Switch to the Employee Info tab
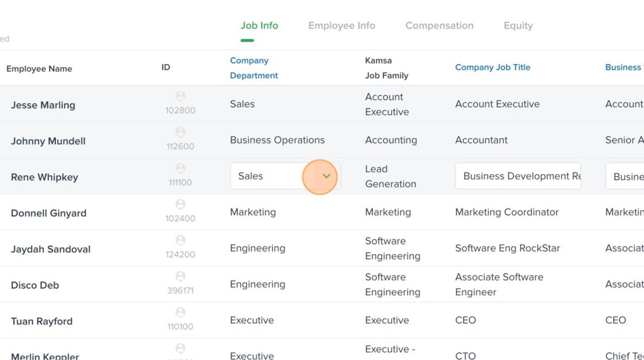Image resolution: width=644 pixels, height=360 pixels. coord(342,26)
